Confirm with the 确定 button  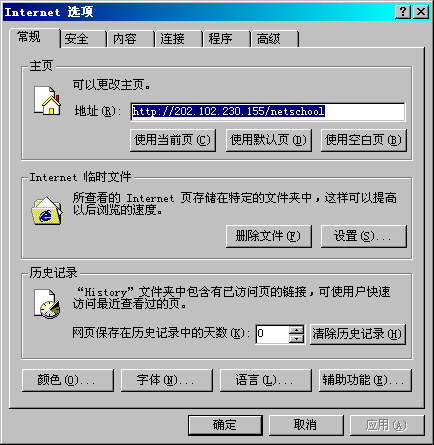pyautogui.click(x=225, y=425)
